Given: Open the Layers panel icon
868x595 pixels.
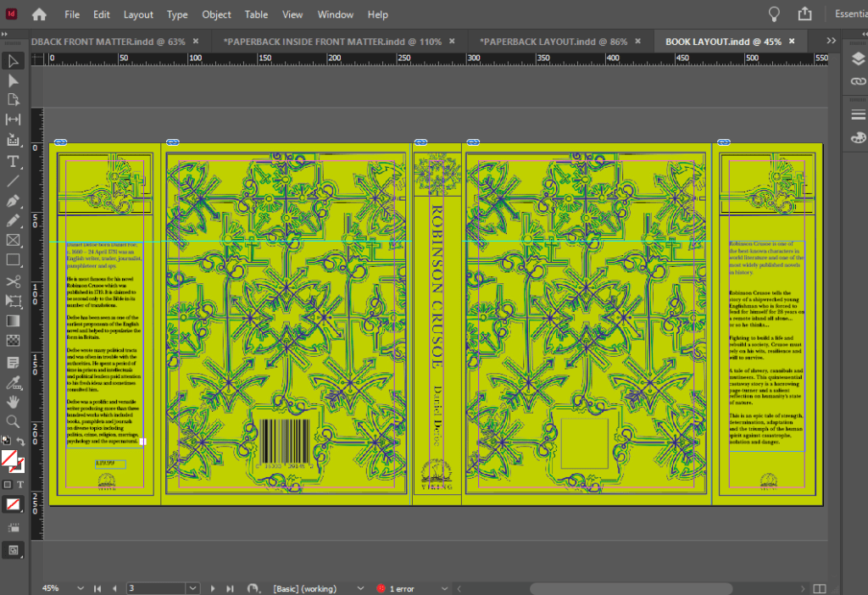Looking at the screenshot, I should (x=858, y=58).
